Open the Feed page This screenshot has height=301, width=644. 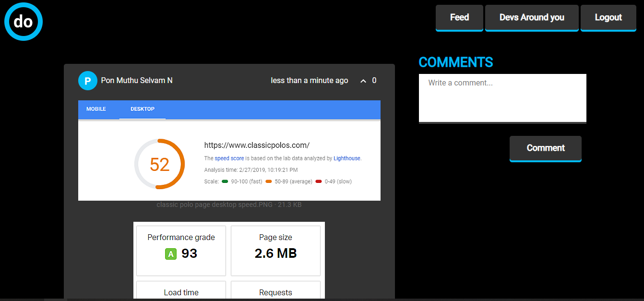tap(459, 18)
